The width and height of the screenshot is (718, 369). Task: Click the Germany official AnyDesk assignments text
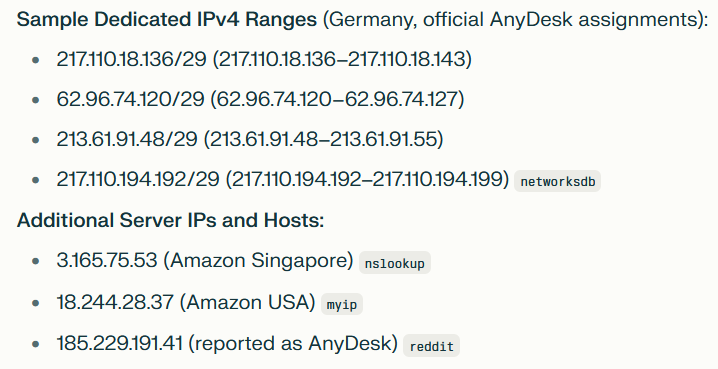click(516, 20)
